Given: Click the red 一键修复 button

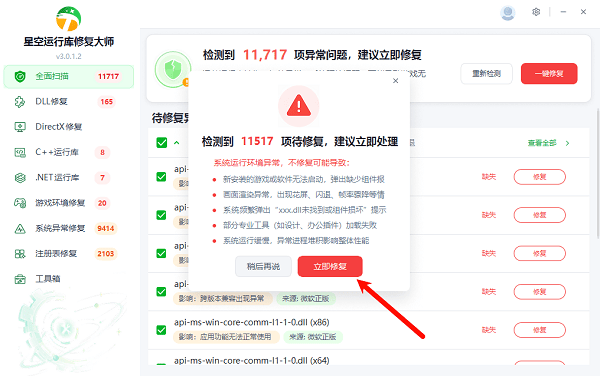Looking at the screenshot, I should 549,73.
